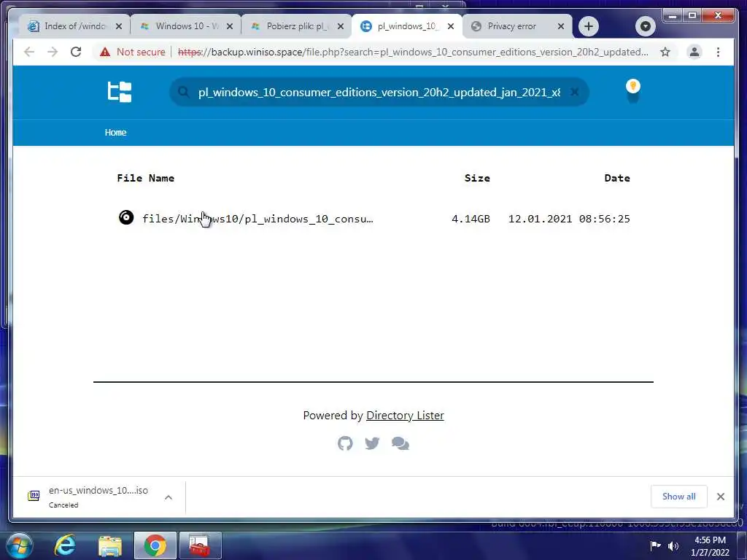The width and height of the screenshot is (747, 560).
Task: Expand the download item options chevron
Action: [x=169, y=497]
